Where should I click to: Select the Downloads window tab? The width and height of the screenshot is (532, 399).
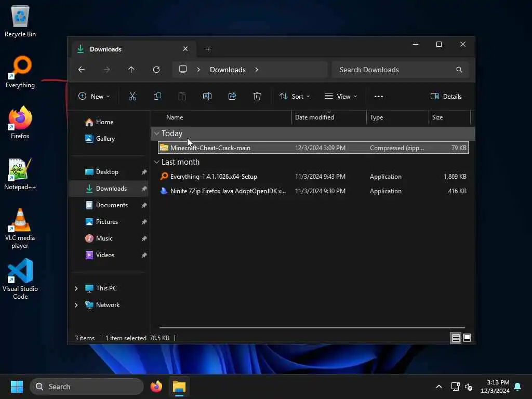click(134, 49)
